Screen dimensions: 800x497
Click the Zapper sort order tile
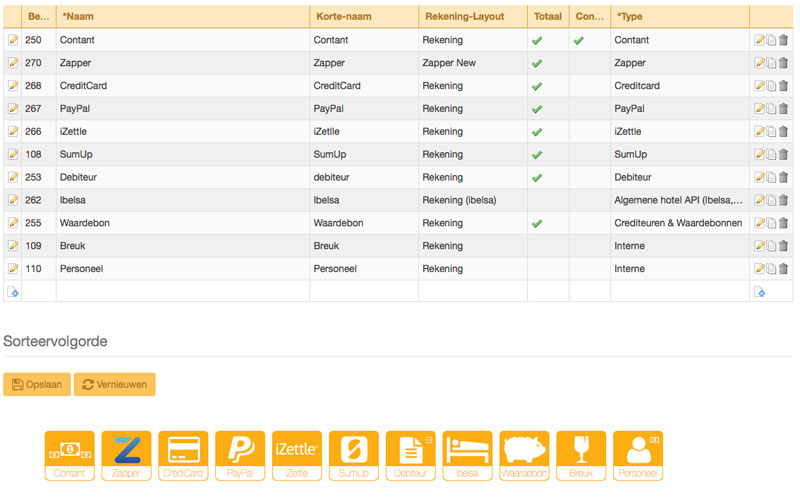(x=126, y=455)
